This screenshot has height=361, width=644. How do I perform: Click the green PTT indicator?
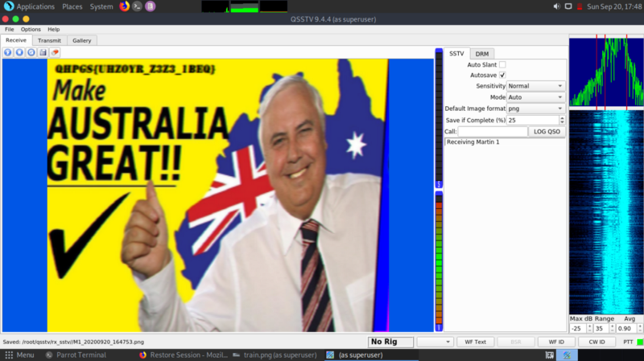tap(639, 342)
